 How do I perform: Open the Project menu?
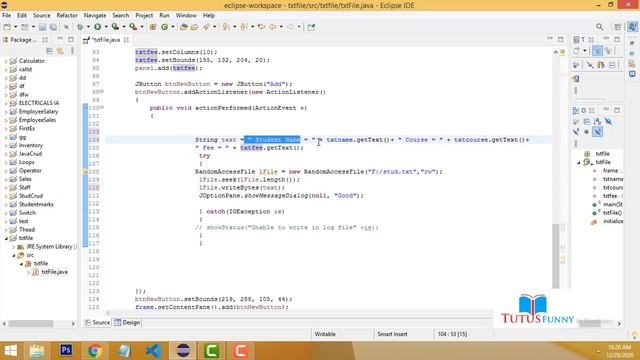(144, 15)
